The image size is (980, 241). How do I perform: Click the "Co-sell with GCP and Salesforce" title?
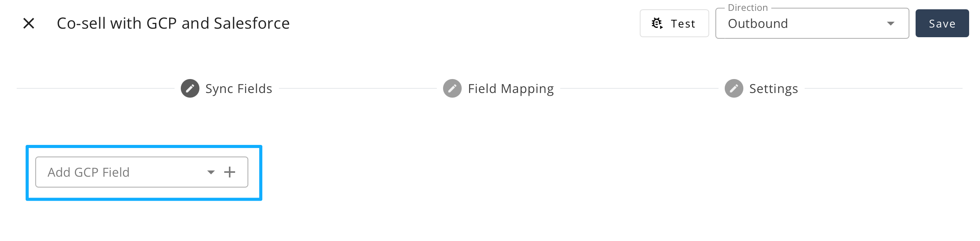[x=173, y=23]
